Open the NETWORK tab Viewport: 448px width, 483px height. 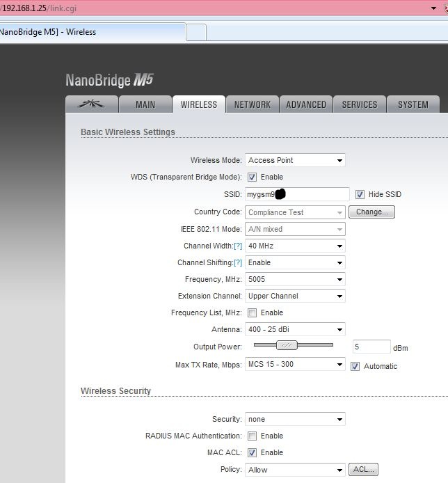(253, 104)
